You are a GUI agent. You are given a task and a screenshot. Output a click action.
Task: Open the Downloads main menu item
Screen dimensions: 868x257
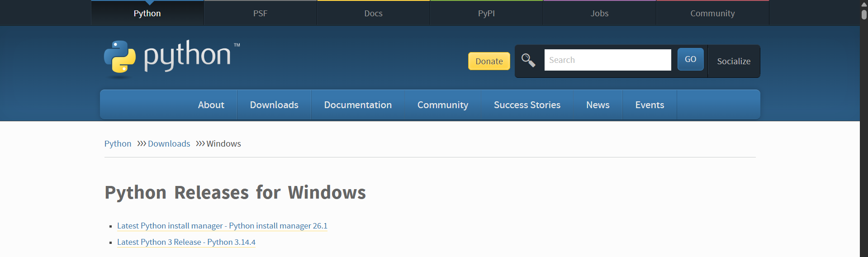coord(274,105)
